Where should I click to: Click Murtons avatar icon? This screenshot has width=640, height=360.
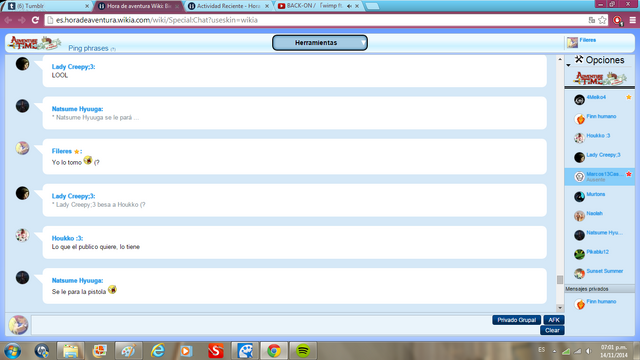pos(579,197)
